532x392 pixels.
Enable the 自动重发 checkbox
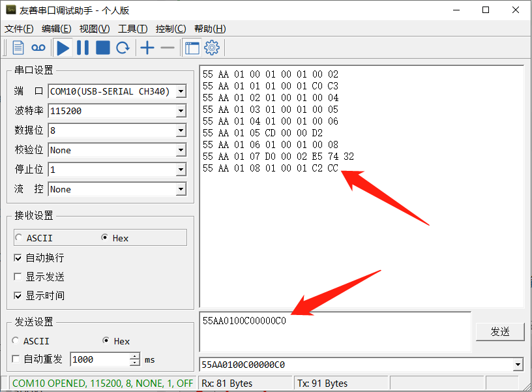click(x=17, y=359)
